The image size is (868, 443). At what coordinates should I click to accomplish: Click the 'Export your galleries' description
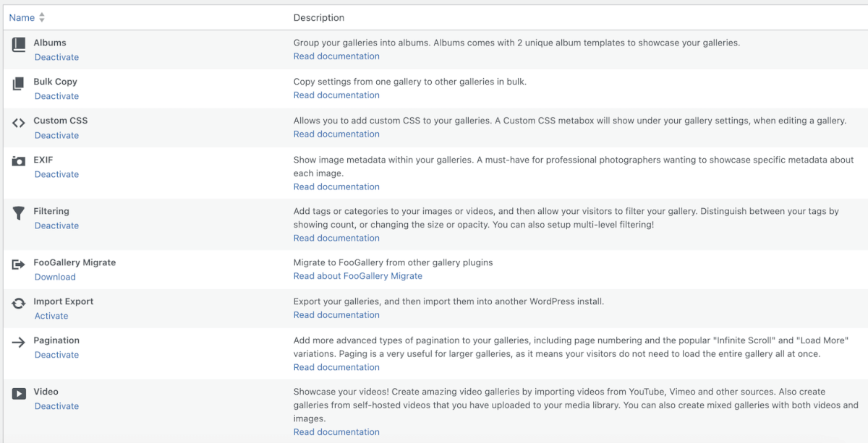click(x=448, y=301)
